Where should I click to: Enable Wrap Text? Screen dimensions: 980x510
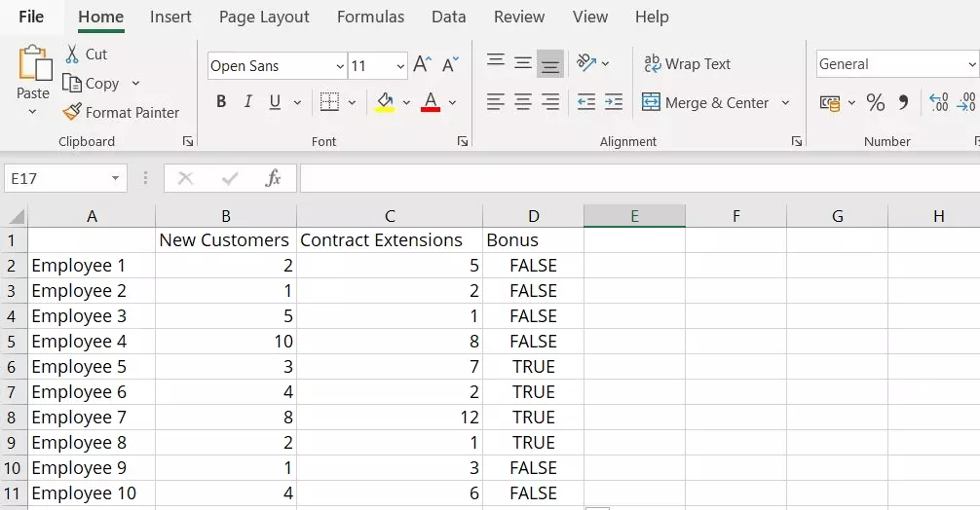687,63
